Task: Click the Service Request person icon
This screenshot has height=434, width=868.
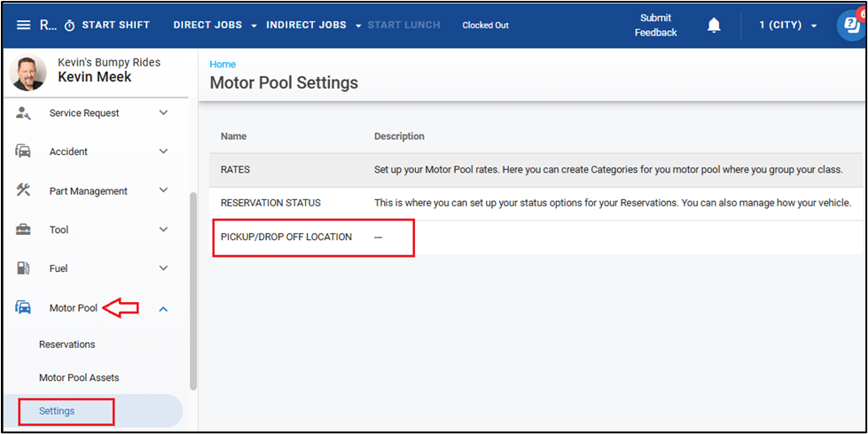Action: [24, 113]
